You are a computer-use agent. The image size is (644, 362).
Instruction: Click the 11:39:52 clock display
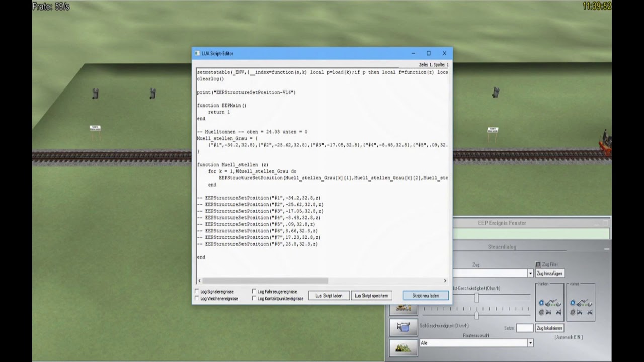(x=597, y=6)
